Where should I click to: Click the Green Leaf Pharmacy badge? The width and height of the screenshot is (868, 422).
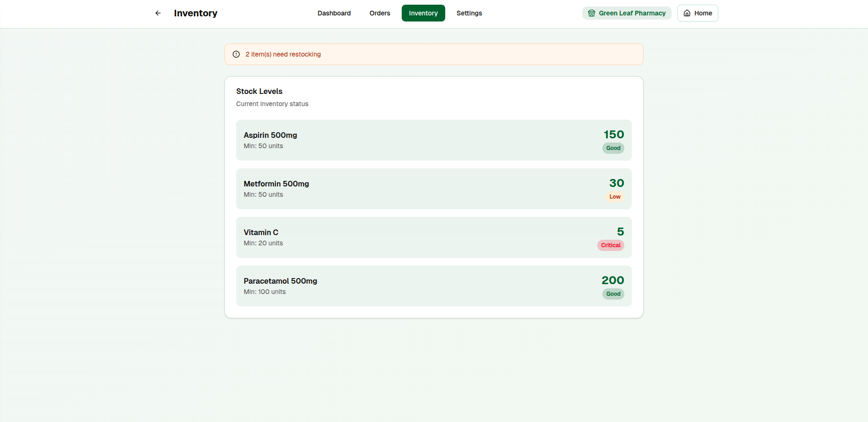[x=626, y=13]
